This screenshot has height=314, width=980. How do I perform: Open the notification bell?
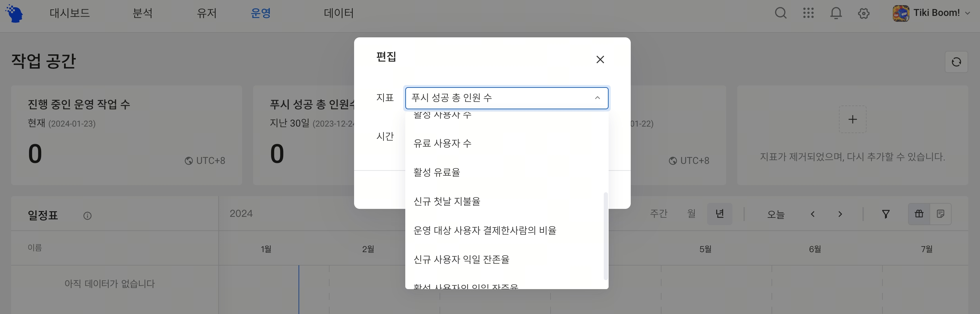click(836, 13)
